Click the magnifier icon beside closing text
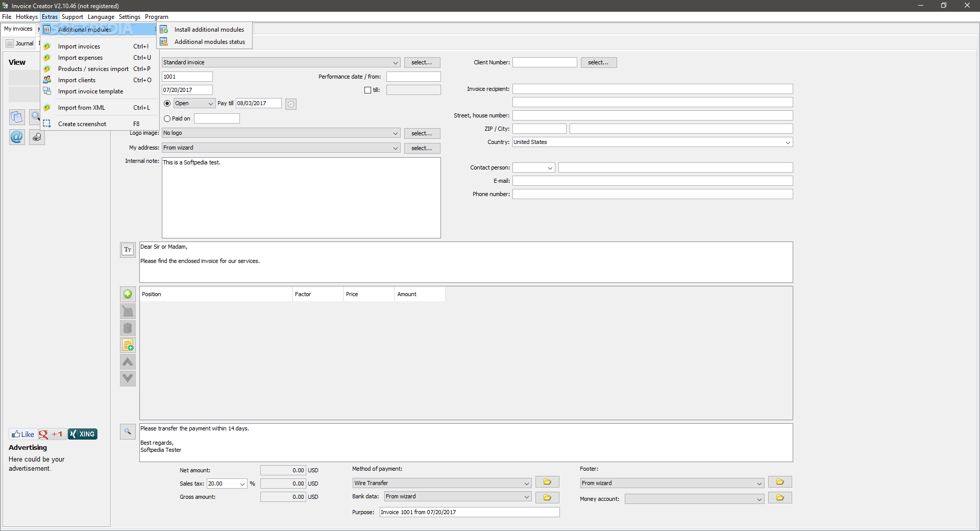 tap(128, 431)
